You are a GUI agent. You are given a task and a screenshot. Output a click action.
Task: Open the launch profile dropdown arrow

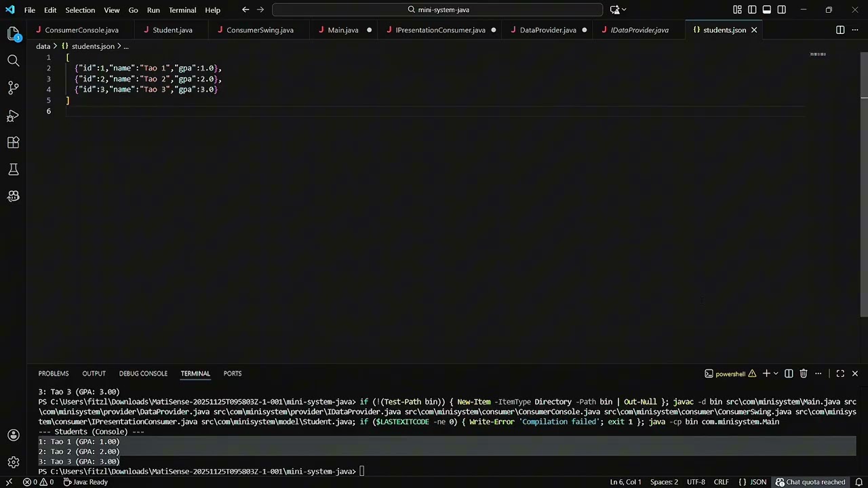776,373
